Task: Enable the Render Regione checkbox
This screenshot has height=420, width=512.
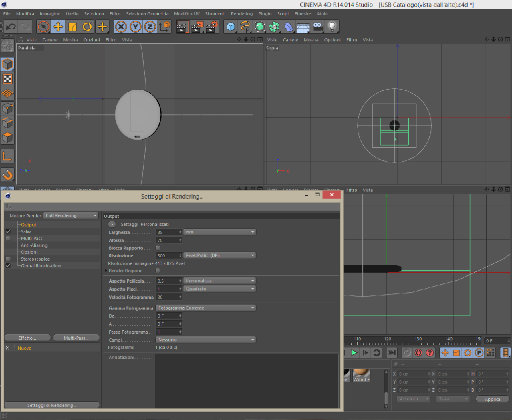Action: pyautogui.click(x=158, y=271)
